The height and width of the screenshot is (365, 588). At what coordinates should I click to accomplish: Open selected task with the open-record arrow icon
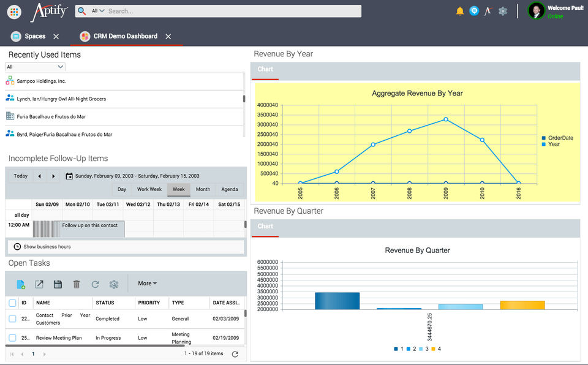[39, 284]
